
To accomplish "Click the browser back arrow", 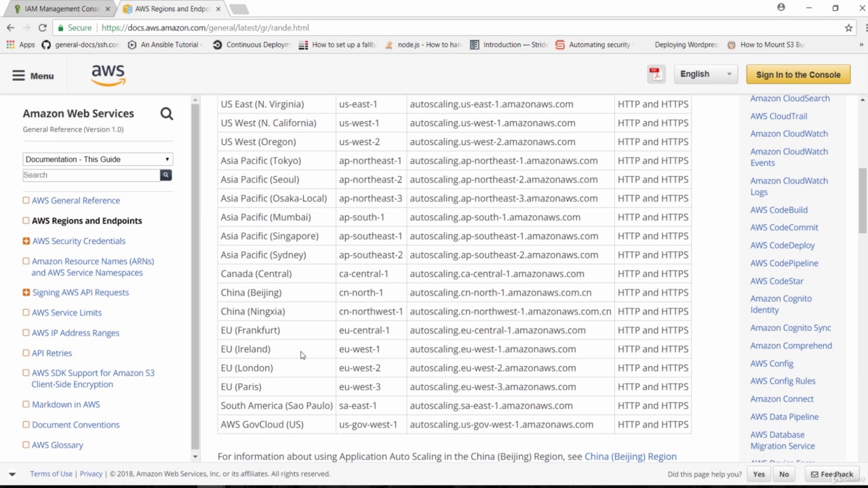I will 10,28.
